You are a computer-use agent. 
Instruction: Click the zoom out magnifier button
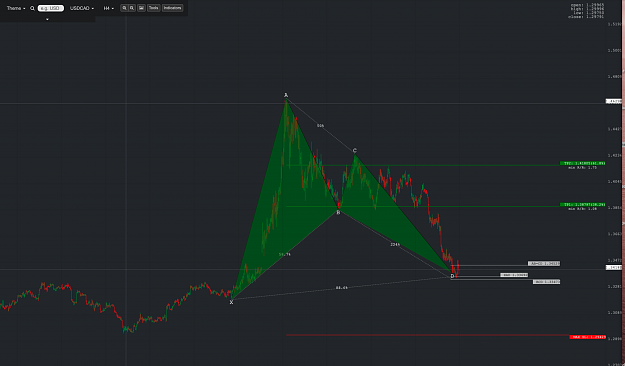[132, 8]
